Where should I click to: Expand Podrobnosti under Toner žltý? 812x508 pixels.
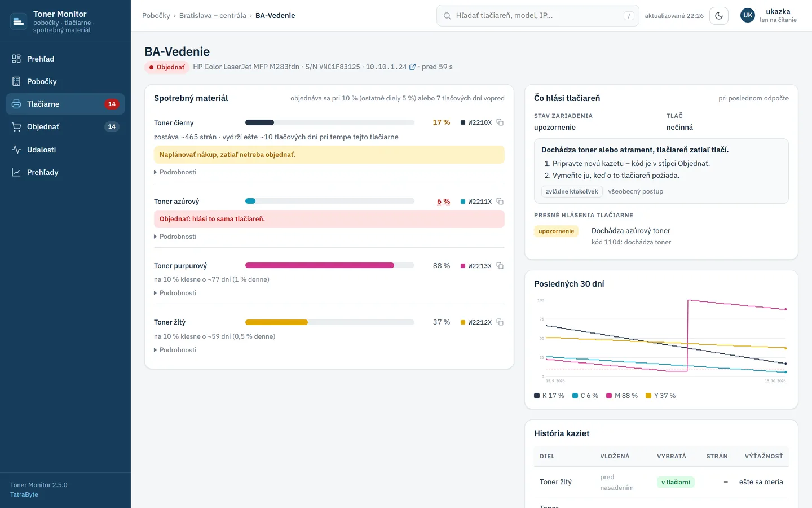pos(175,350)
